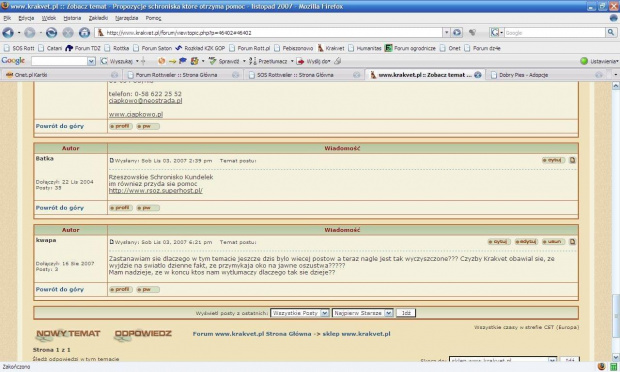The width and height of the screenshot is (620, 372).
Task: Open the Widok menu
Action: point(49,18)
